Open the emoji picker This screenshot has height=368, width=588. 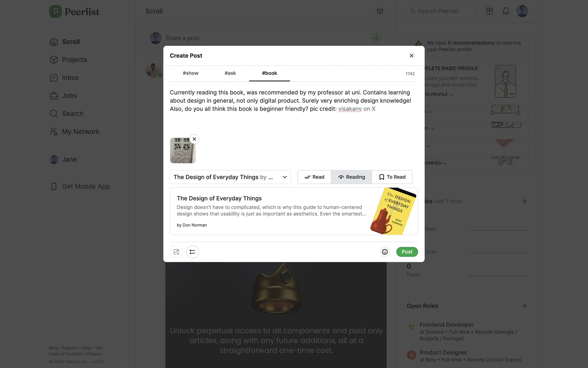tap(385, 252)
